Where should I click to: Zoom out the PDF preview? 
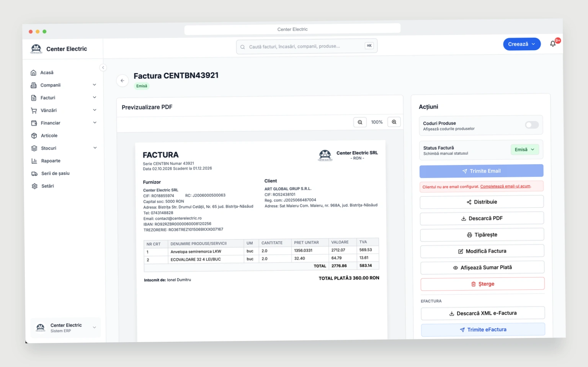tap(360, 122)
